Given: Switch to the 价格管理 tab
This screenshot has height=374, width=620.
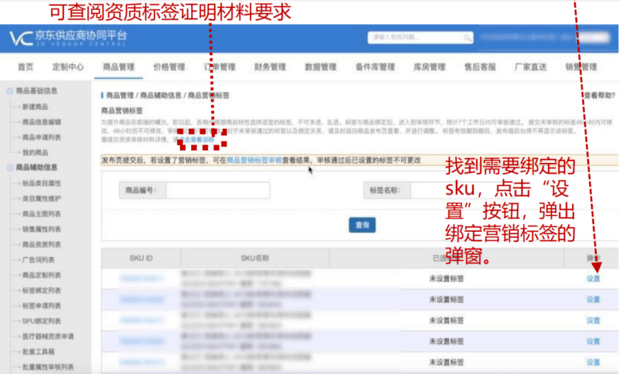Looking at the screenshot, I should pos(169,67).
